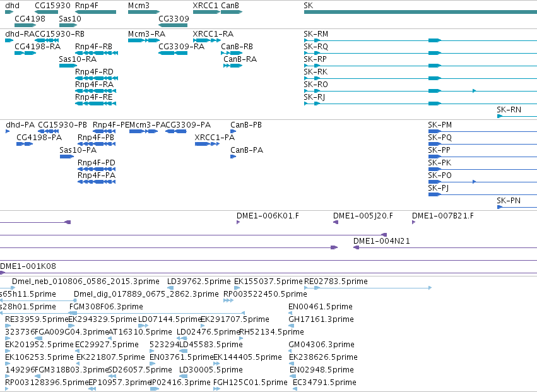The height and width of the screenshot is (392, 537).
Task: Click the CanB gene label
Action: 230,6
